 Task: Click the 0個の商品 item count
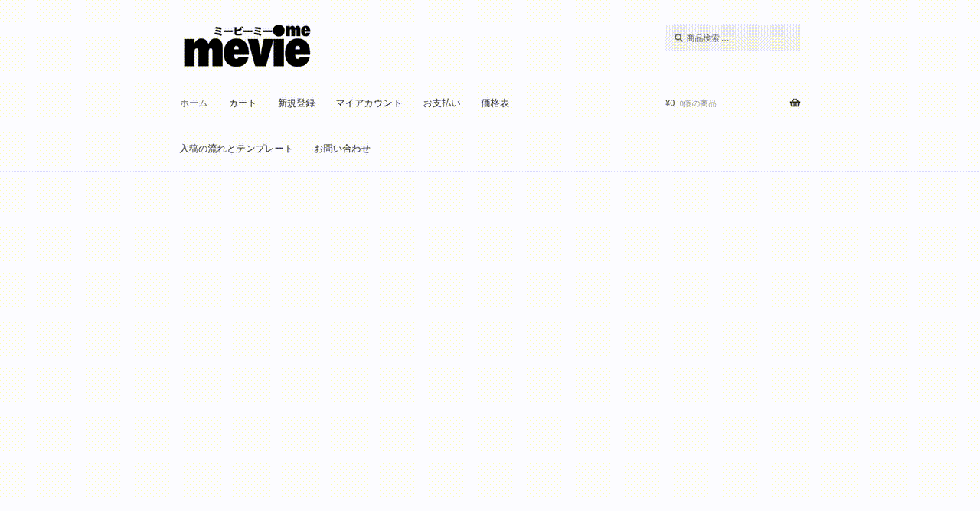[x=697, y=103]
